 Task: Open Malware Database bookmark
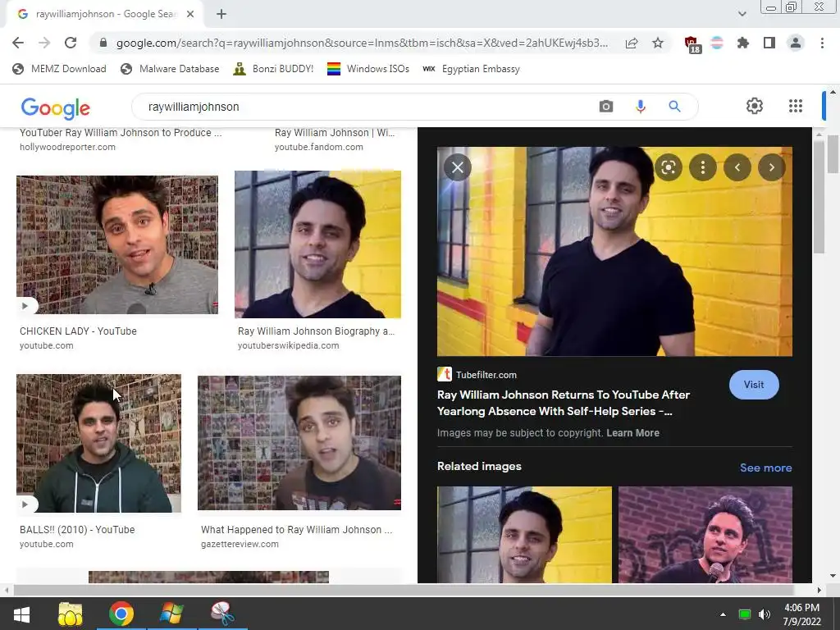click(170, 69)
